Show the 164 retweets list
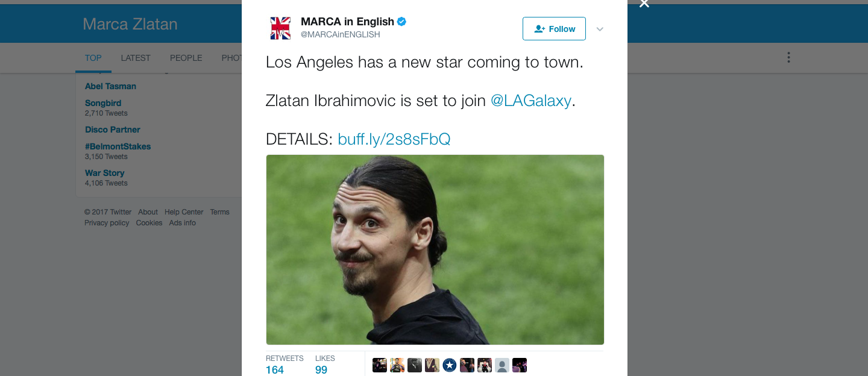 [x=285, y=365]
